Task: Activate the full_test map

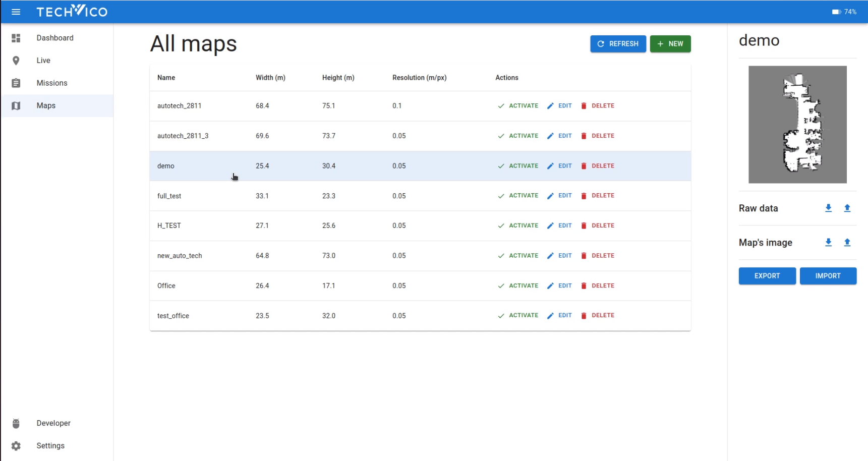Action: point(518,196)
